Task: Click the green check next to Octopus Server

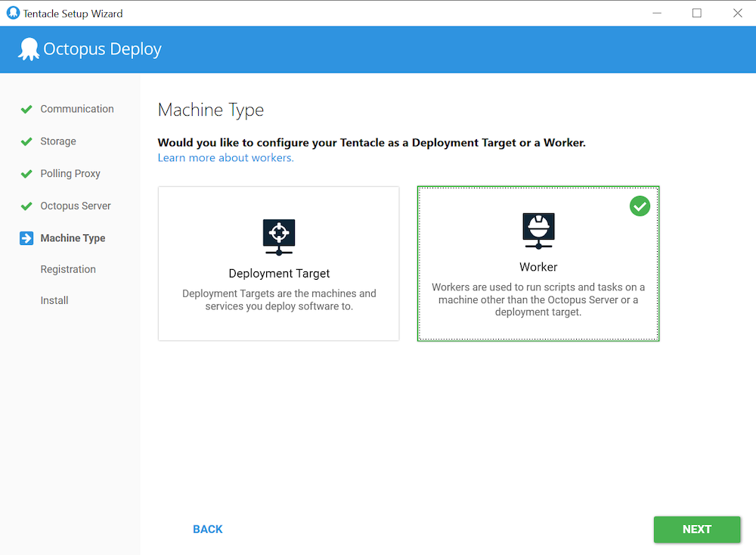Action: pos(26,206)
